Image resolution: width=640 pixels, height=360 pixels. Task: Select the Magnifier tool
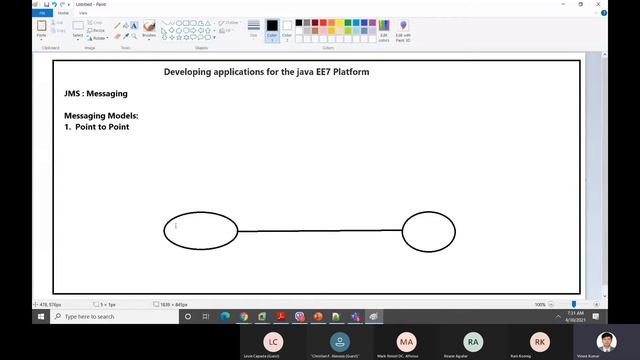(x=134, y=36)
